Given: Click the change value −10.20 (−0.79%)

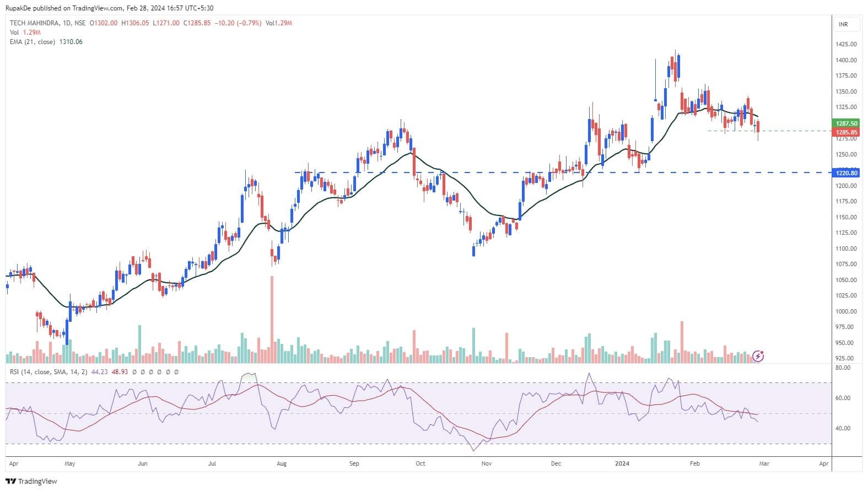Looking at the screenshot, I should [238, 23].
